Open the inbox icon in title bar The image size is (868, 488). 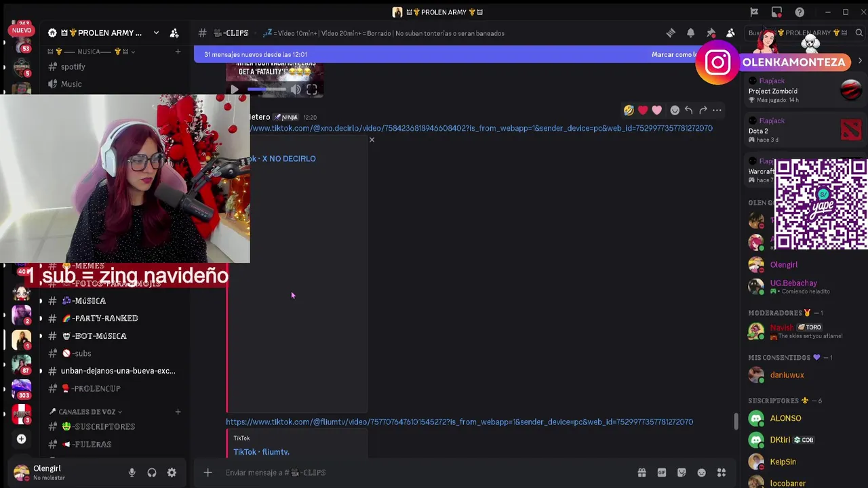pyautogui.click(x=776, y=12)
